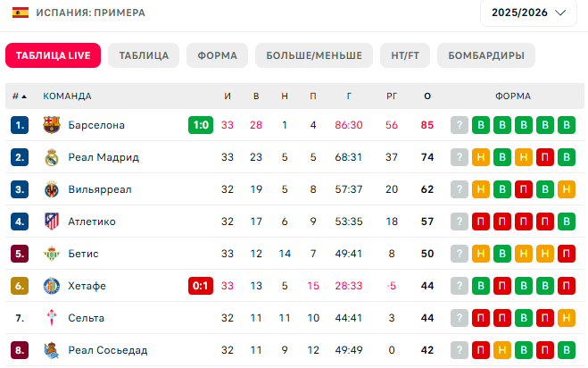
Task: Sort standings by the О points column
Action: coord(427,96)
